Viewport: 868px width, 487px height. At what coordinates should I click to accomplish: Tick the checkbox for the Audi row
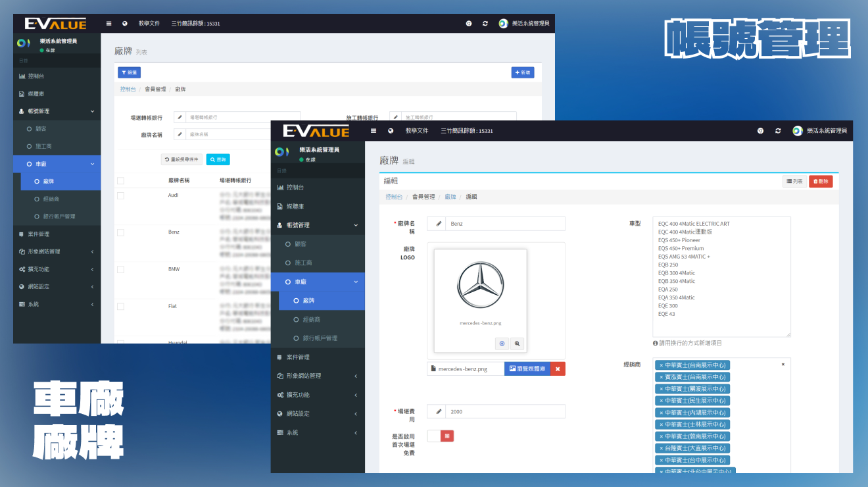click(120, 195)
